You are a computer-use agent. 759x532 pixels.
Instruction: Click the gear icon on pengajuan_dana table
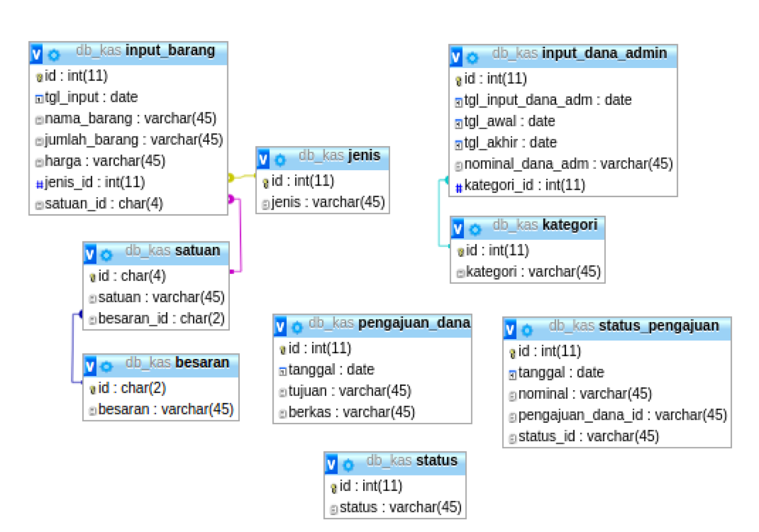click(297, 327)
